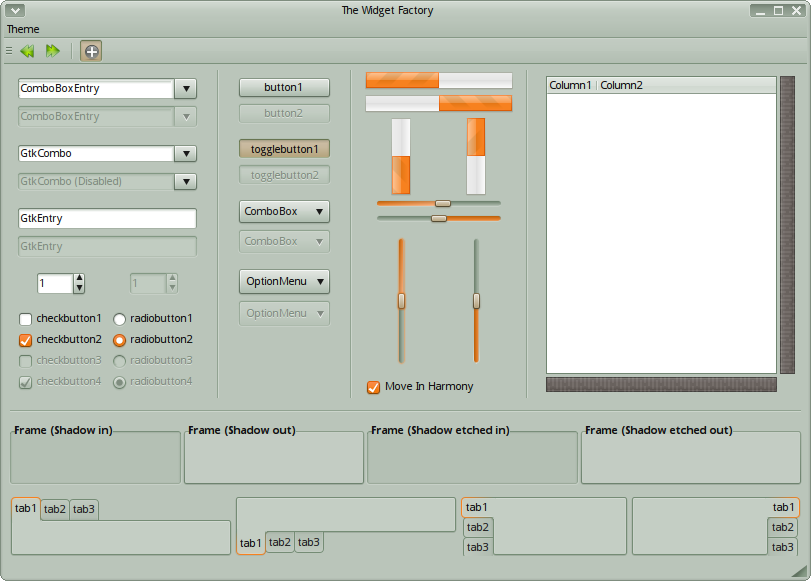Click the disabled spin button field
Image resolution: width=811 pixels, height=581 pixels.
pos(148,284)
